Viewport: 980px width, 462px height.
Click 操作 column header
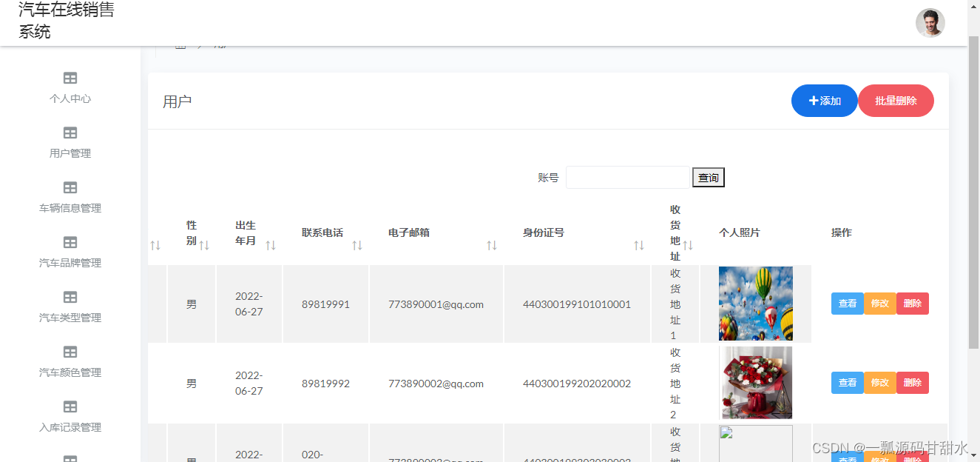(842, 232)
